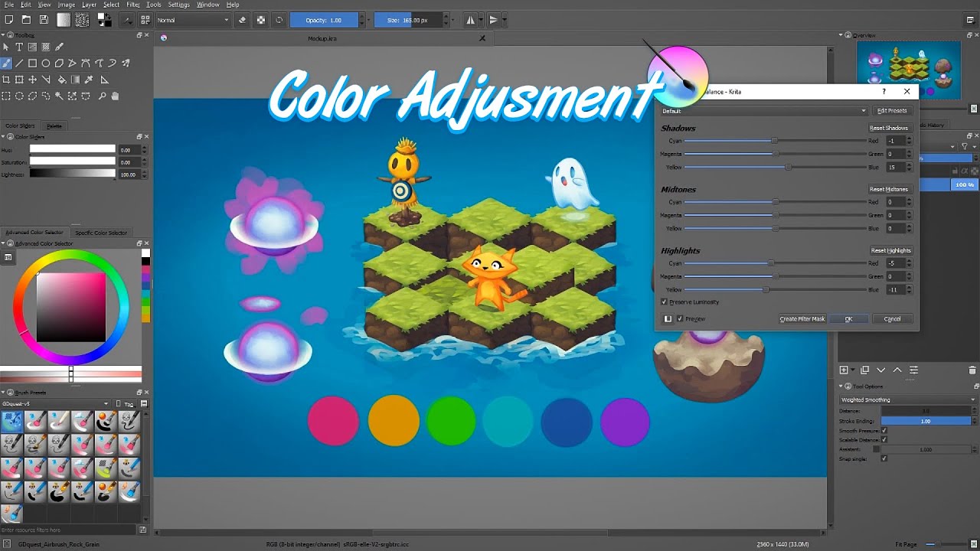Select the Move tool in the Toolbox

coord(32,80)
